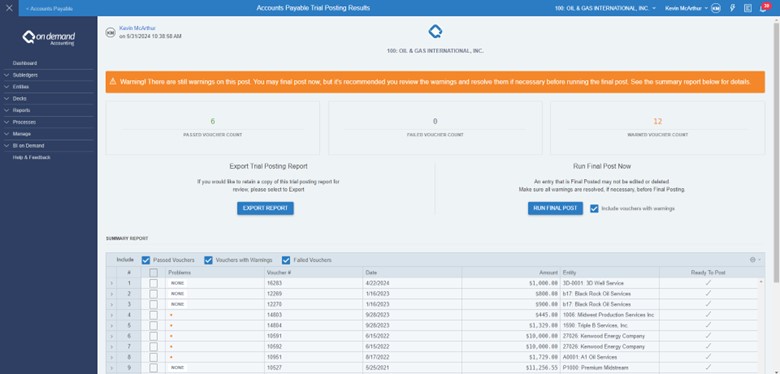Click the orange warning dot for voucher 10951
Screen dimensions: 780x374
[171, 357]
